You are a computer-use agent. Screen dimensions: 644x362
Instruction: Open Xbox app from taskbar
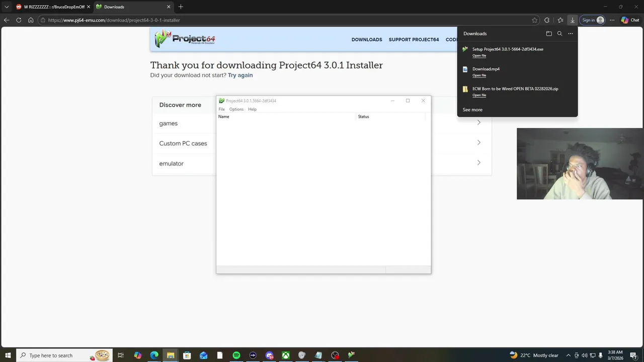285,355
